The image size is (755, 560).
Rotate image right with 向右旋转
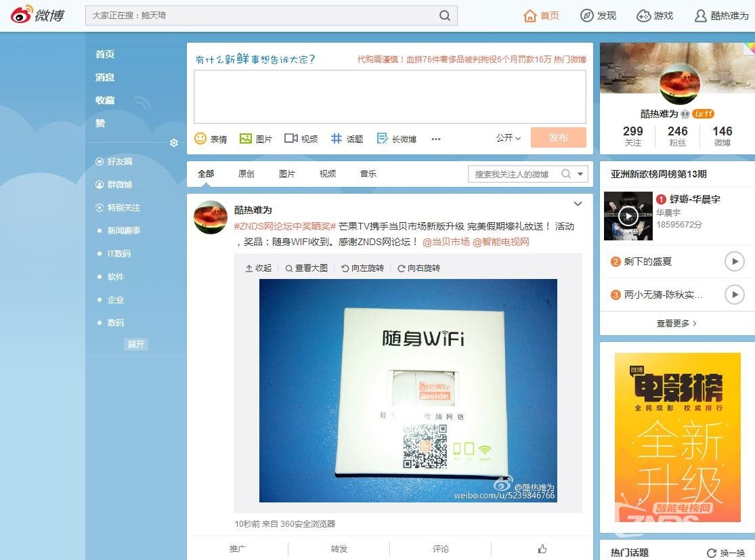(x=419, y=268)
